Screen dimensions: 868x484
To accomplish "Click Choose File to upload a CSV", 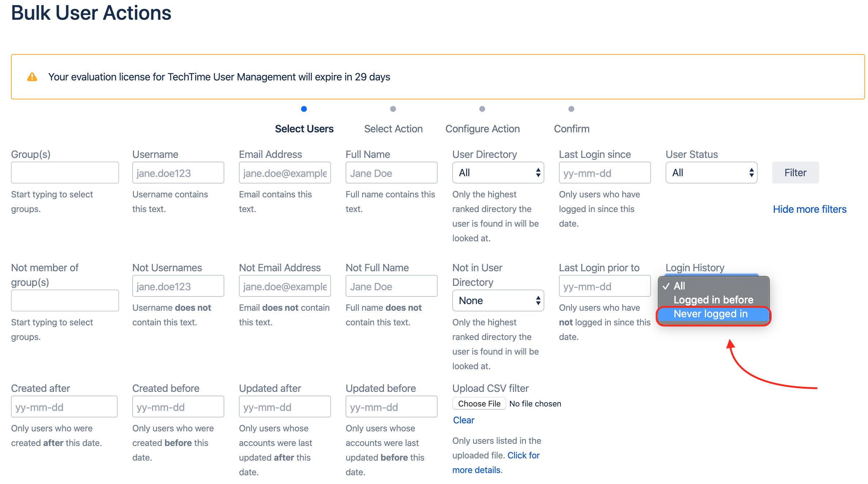I will [479, 403].
